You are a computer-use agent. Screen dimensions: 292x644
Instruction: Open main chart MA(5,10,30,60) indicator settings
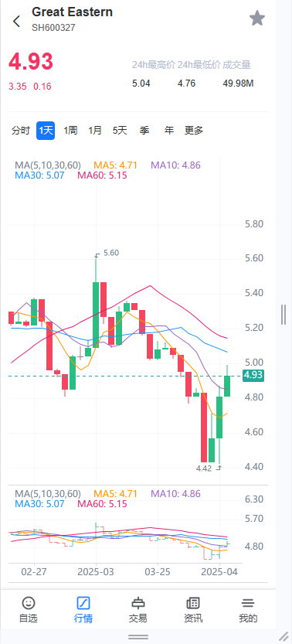point(48,165)
